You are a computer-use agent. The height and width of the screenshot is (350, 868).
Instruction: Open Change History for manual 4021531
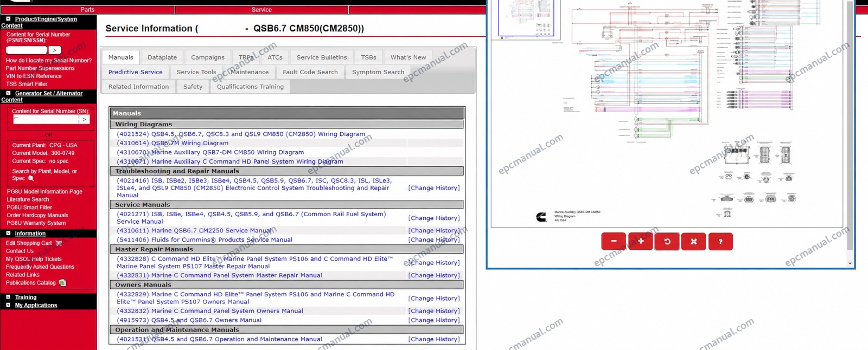tap(434, 339)
